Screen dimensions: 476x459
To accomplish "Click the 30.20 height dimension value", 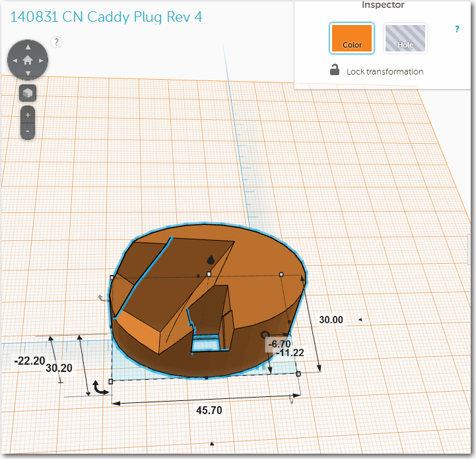I will click(59, 368).
